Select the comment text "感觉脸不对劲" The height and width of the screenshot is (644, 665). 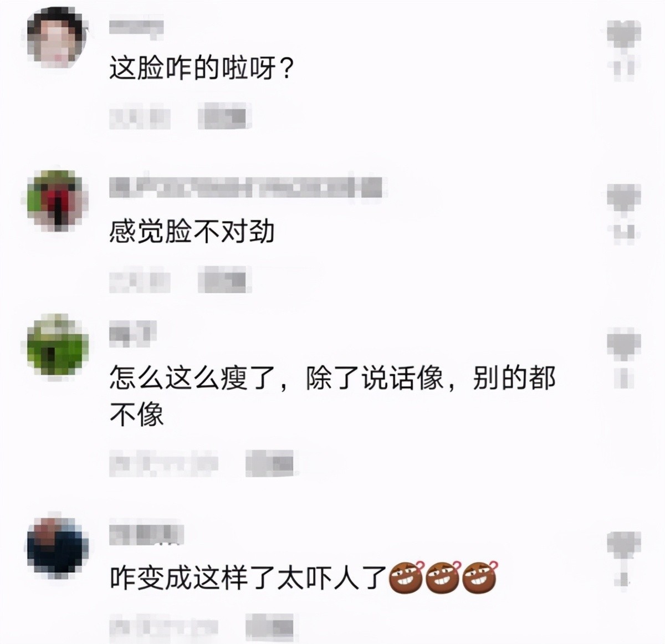point(192,231)
